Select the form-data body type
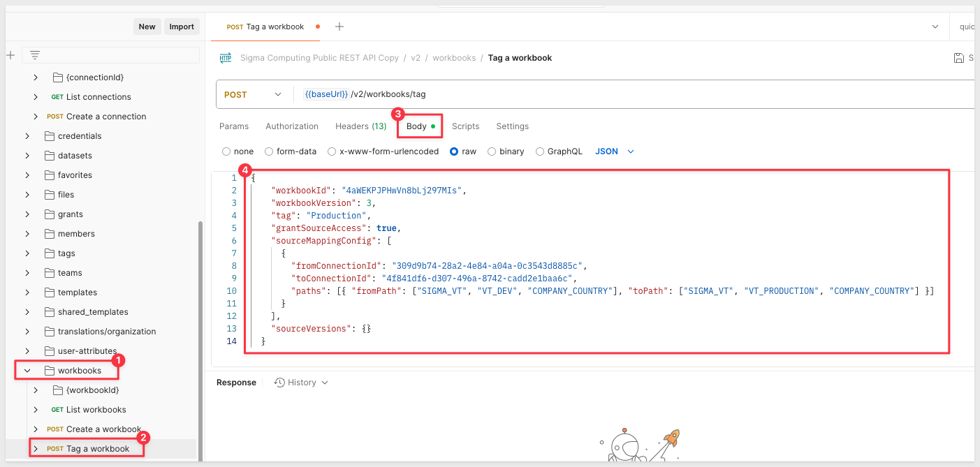Screen dimensions: 980x467 pyautogui.click(x=269, y=151)
